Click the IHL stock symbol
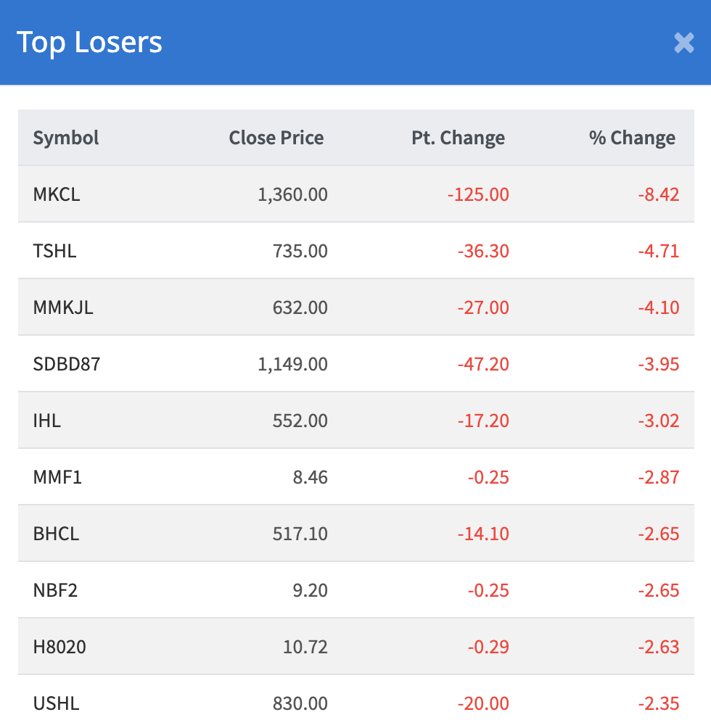This screenshot has width=711, height=728. click(47, 421)
